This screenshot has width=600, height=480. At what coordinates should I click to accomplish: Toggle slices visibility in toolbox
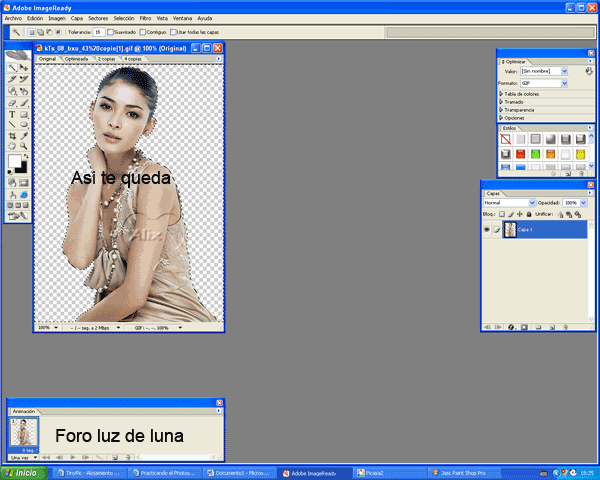tap(24, 183)
